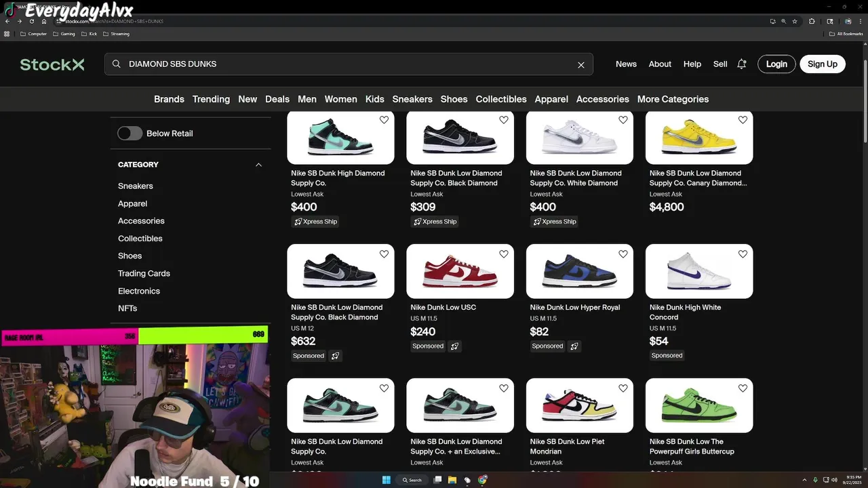868x488 pixels.
Task: Click the browser reload button
Action: point(31,21)
